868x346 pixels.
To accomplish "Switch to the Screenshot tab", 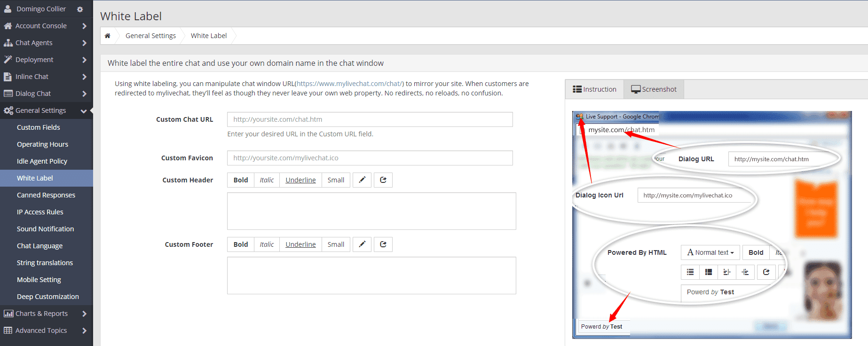I will click(x=654, y=89).
